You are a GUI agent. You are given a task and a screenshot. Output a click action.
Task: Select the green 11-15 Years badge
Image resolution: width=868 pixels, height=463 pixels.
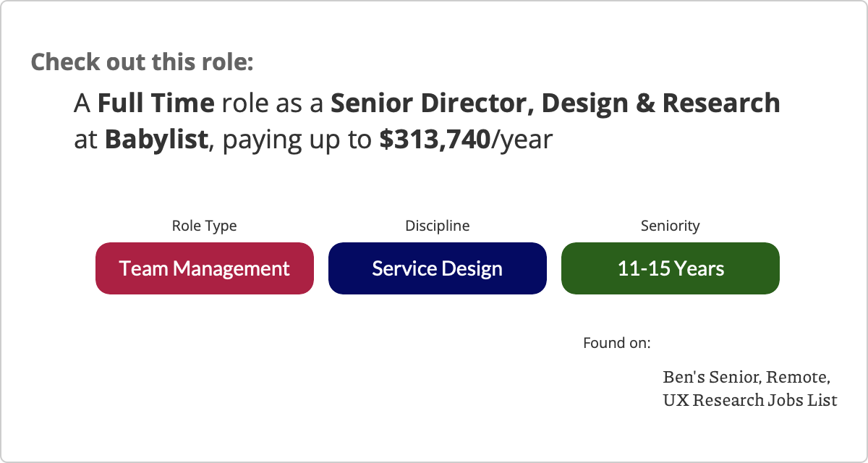(671, 268)
